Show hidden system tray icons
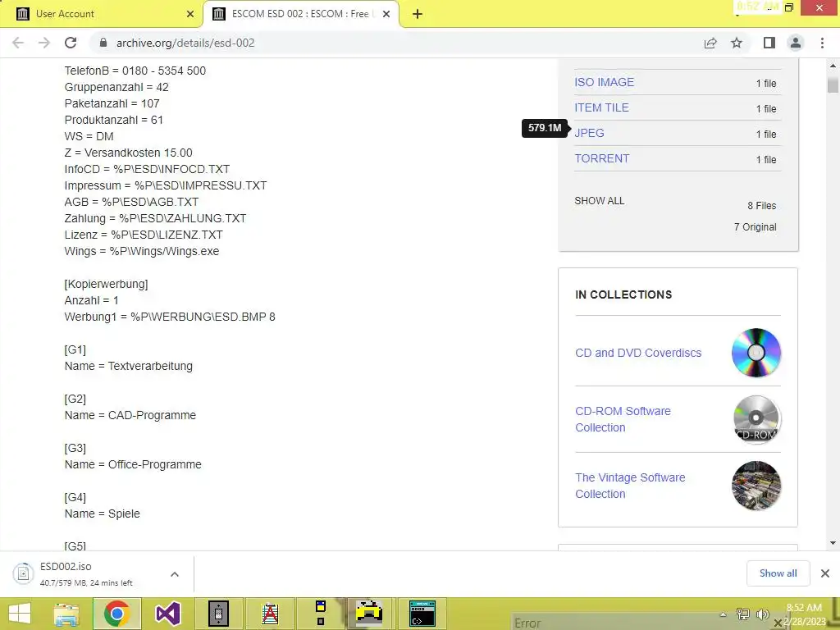Viewport: 840px width, 630px height. [724, 614]
